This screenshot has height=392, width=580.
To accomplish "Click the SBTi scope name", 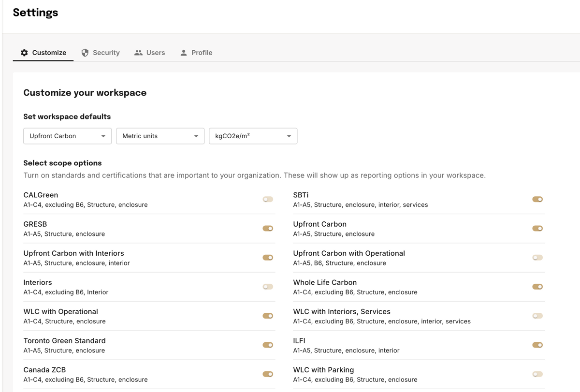I will [301, 195].
